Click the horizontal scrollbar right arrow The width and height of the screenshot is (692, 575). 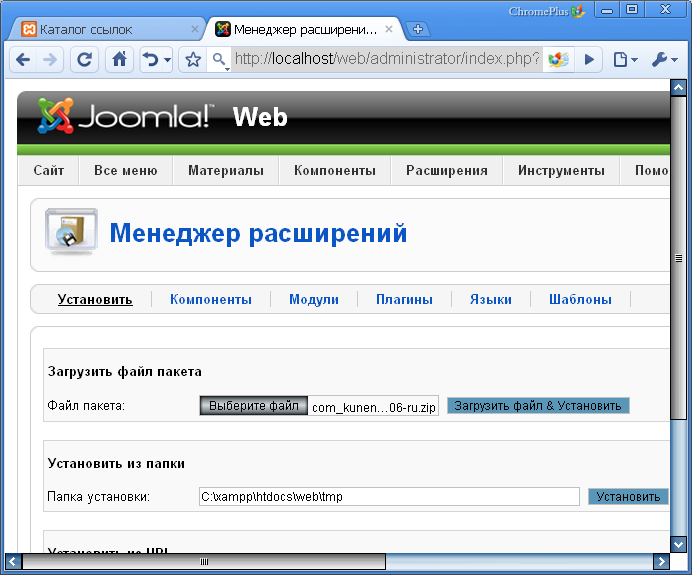pos(661,562)
